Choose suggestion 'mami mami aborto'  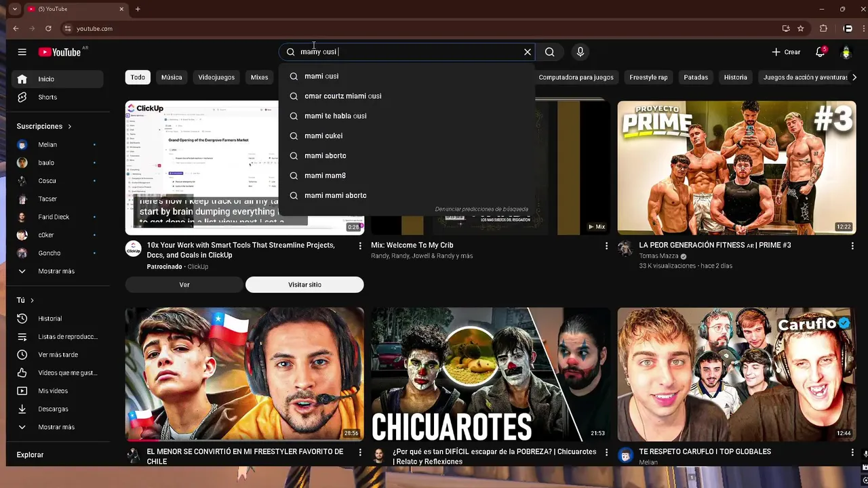point(406,195)
